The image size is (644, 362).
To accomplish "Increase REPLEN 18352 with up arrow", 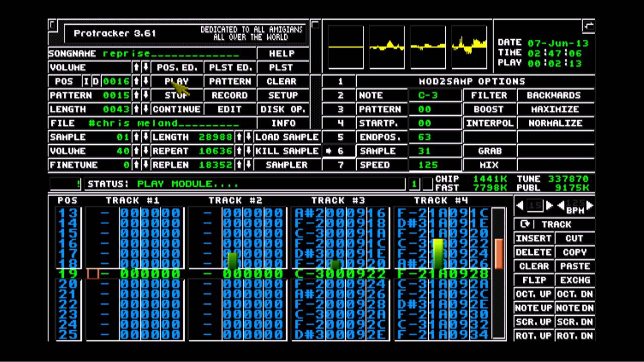I will (239, 165).
